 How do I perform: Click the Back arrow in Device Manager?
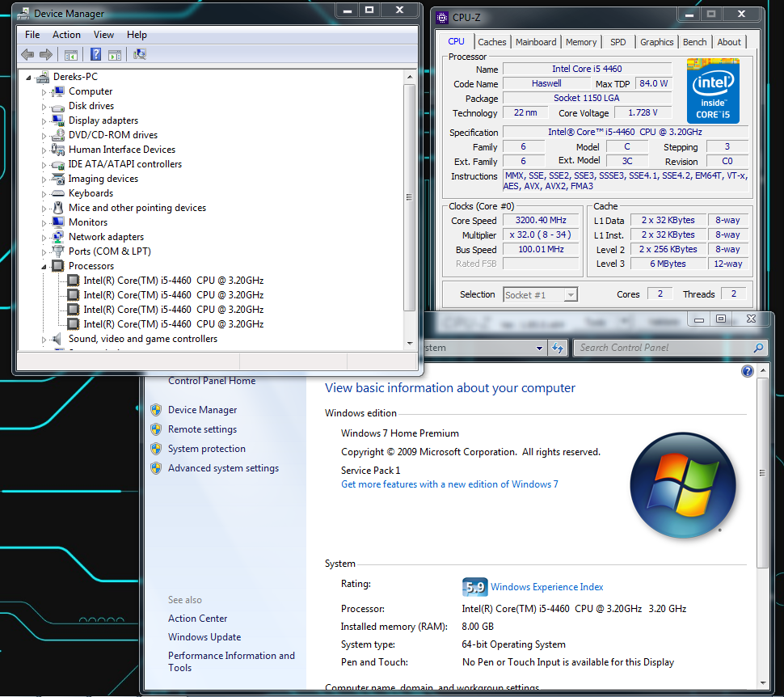(27, 54)
